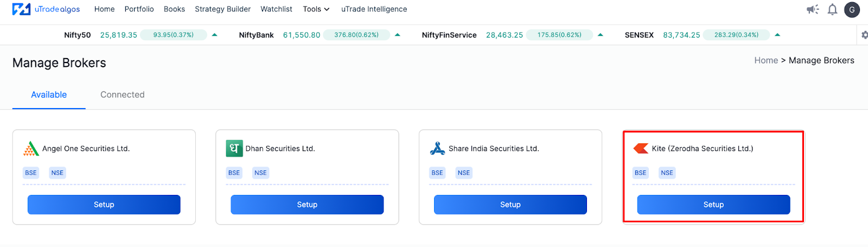Click the Angel One broker logo
The image size is (868, 247).
(x=31, y=149)
